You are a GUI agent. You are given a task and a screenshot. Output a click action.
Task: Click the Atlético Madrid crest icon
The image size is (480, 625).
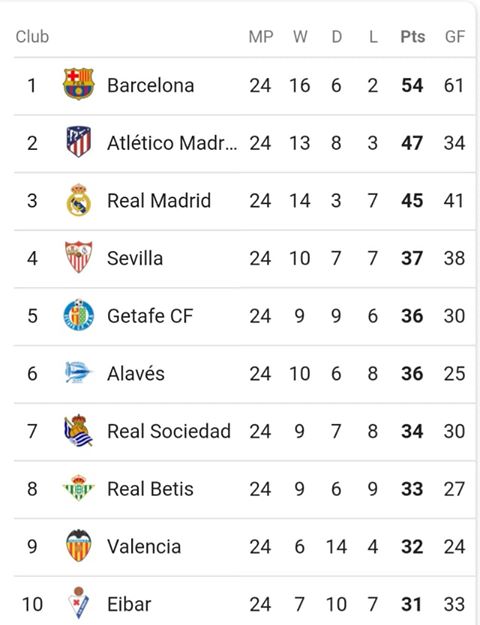click(79, 142)
